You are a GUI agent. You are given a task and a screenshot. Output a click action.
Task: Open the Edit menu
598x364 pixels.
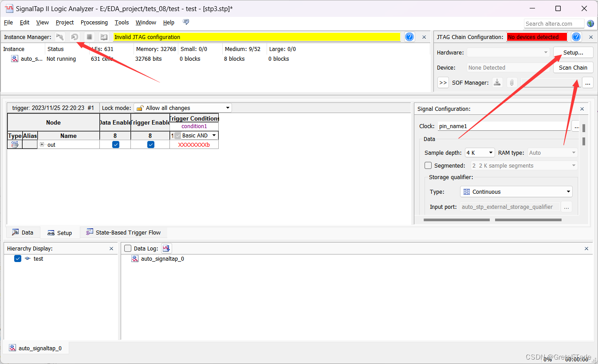click(x=25, y=22)
